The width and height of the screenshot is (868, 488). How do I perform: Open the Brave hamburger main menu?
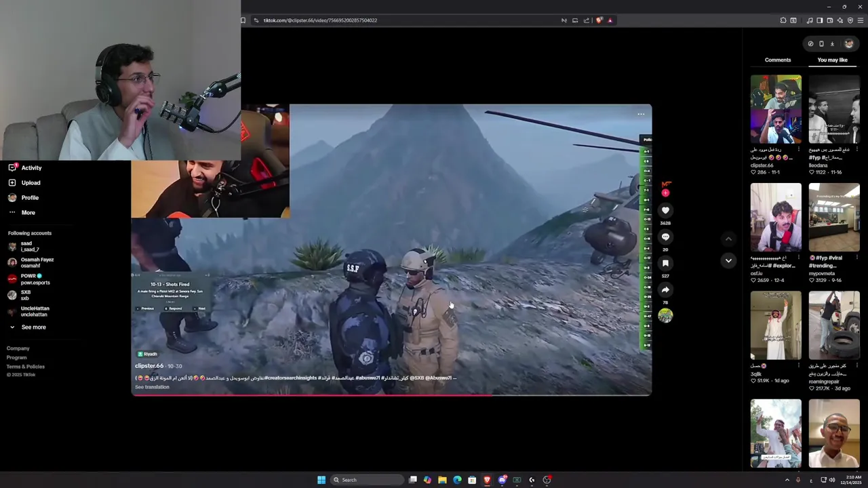click(x=861, y=20)
